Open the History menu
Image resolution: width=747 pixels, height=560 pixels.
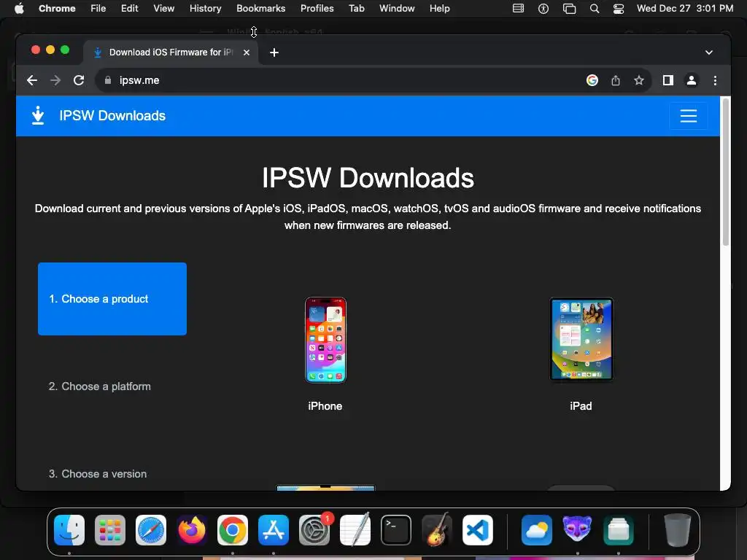[205, 9]
